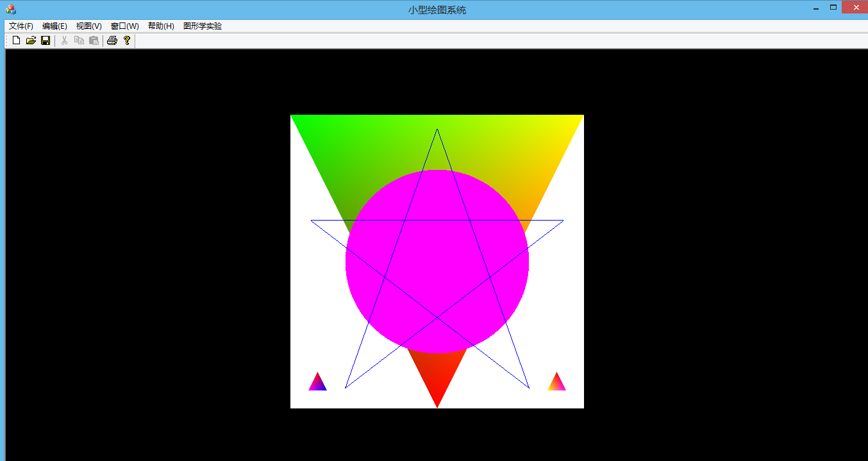The width and height of the screenshot is (868, 461).
Task: Click the Save floppy disk icon
Action: pos(46,40)
